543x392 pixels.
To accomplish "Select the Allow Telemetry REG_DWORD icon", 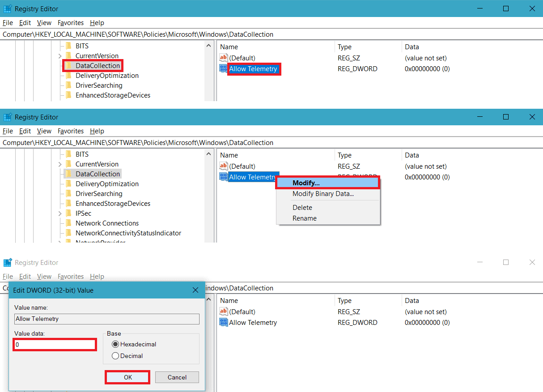I will (223, 69).
